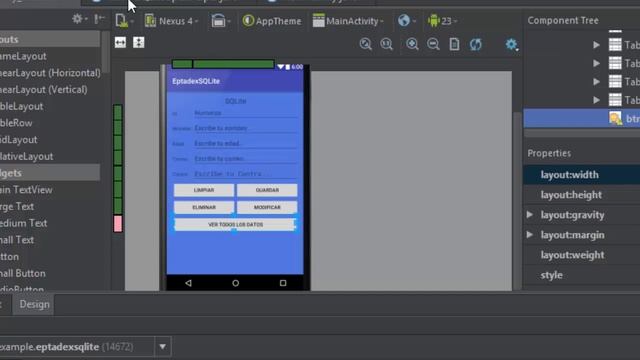Click the Layouts palette section header
Screen dimensions: 640x360
point(50,39)
